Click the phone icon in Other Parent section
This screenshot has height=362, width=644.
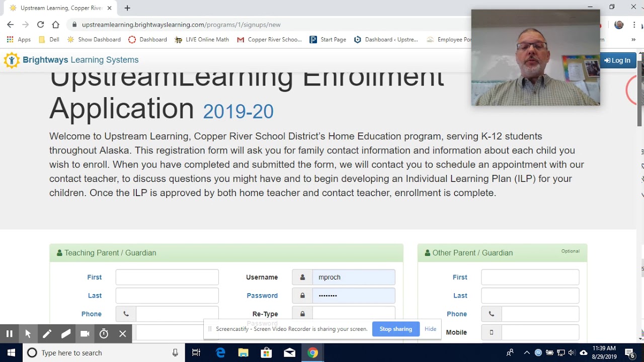492,314
